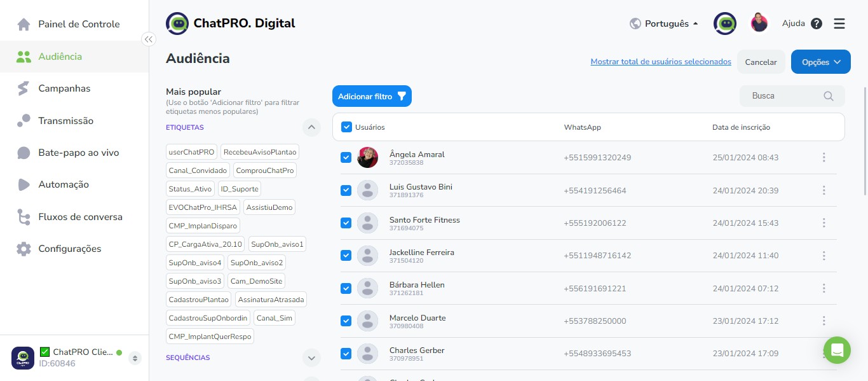Uncheck the Ângela Amaral row checkbox
This screenshot has height=381, width=868.
coord(346,157)
